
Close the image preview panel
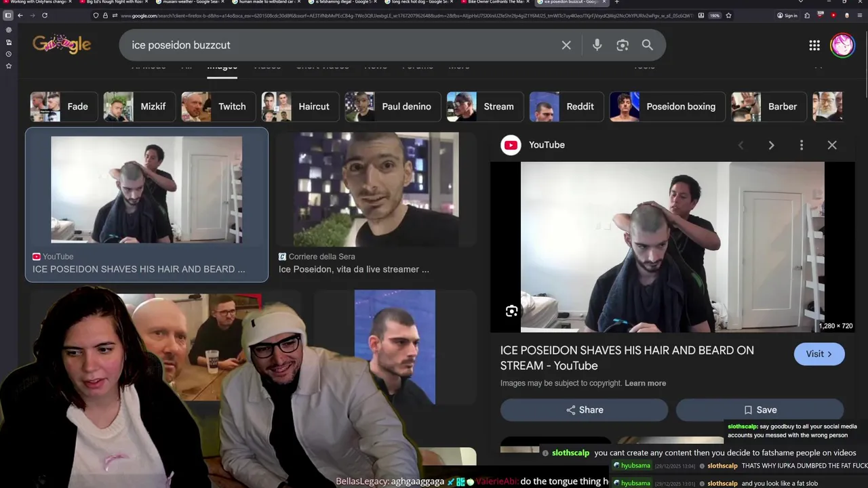tap(832, 145)
